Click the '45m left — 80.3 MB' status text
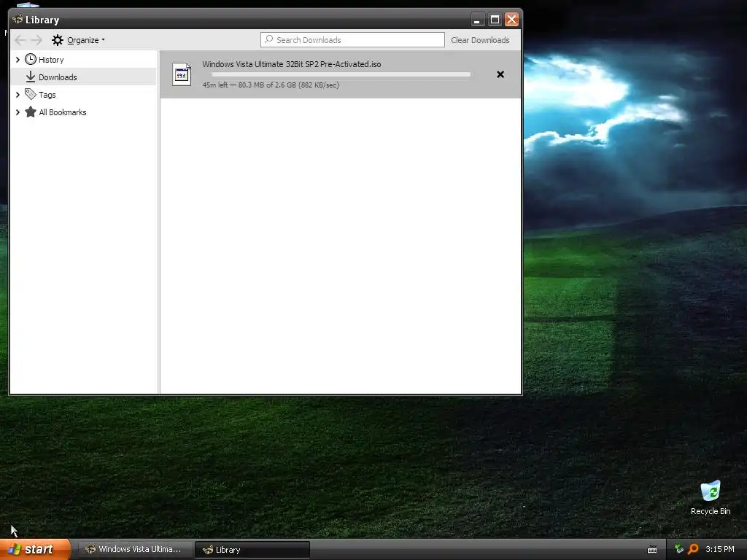 click(x=271, y=85)
